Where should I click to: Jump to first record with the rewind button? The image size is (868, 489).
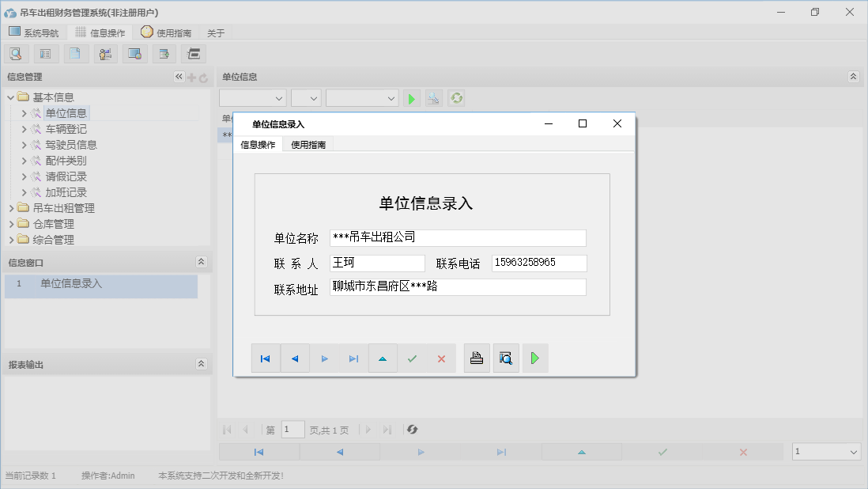click(266, 358)
